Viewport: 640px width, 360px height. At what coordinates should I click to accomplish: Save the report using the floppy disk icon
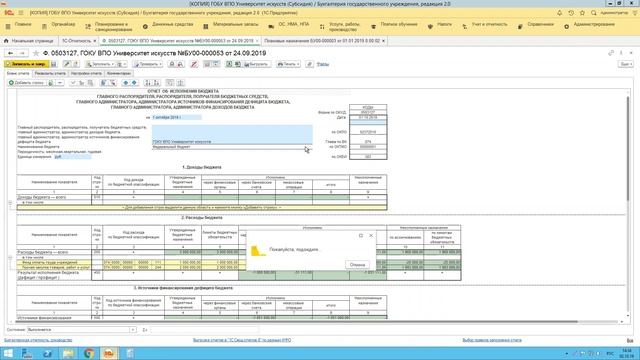pos(53,64)
